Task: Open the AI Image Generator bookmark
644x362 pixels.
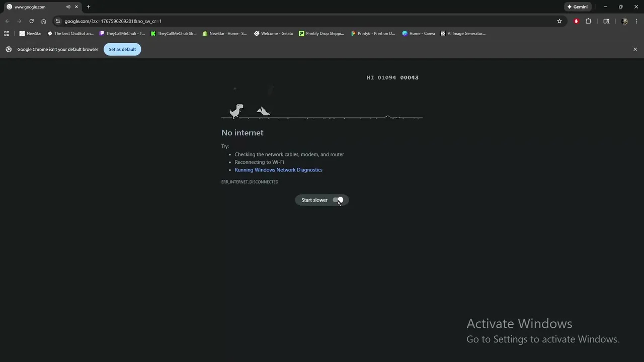Action: click(463, 34)
